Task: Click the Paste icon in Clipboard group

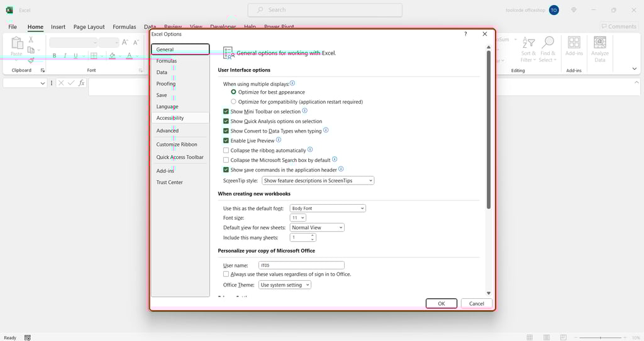Action: (17, 43)
